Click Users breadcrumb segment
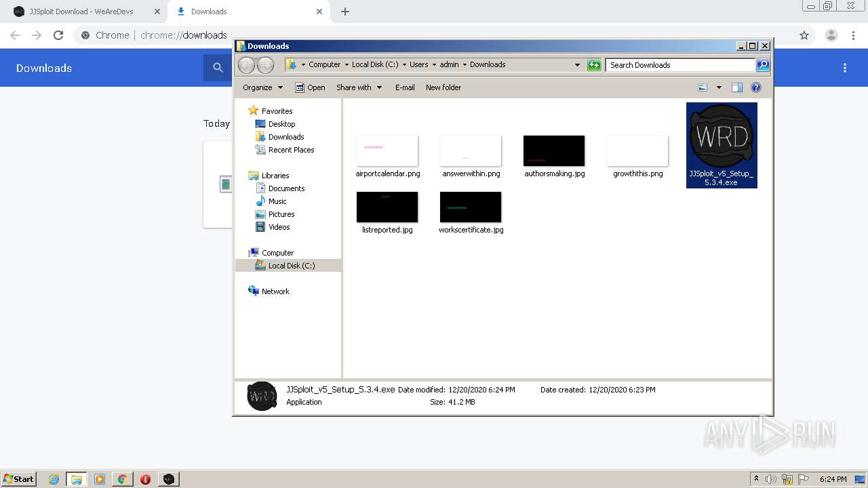868x488 pixels. (x=418, y=65)
